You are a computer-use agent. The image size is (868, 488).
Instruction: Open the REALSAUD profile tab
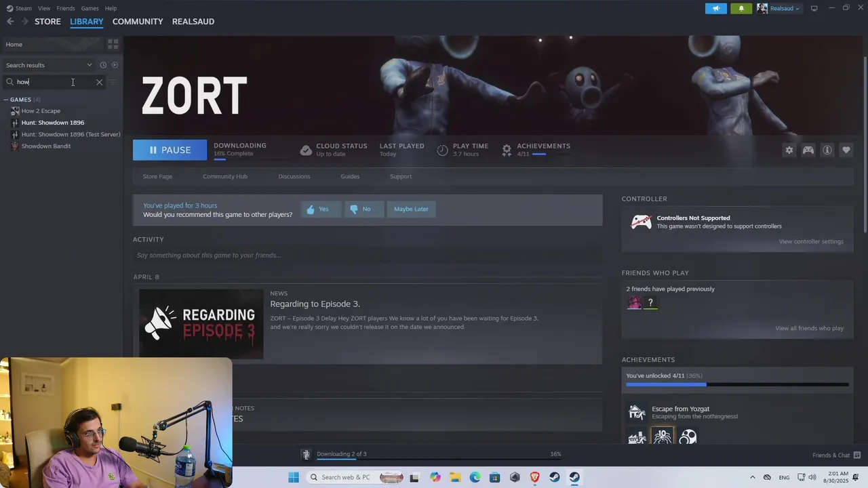coord(193,22)
